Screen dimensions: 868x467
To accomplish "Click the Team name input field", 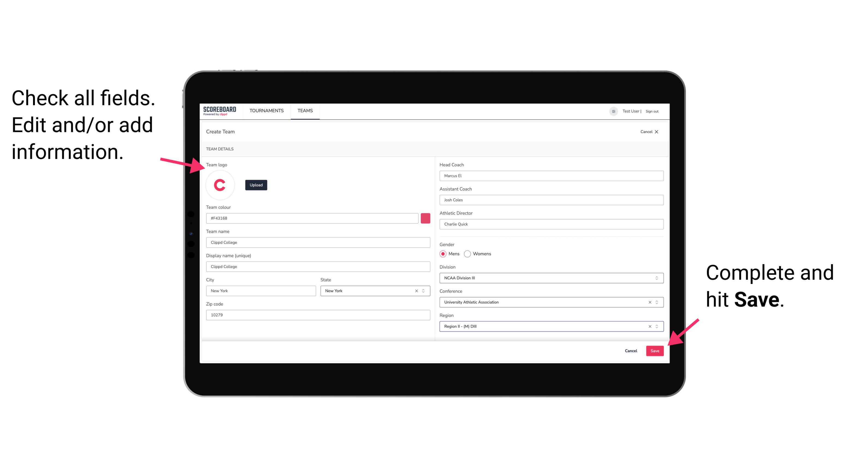I will pos(318,242).
